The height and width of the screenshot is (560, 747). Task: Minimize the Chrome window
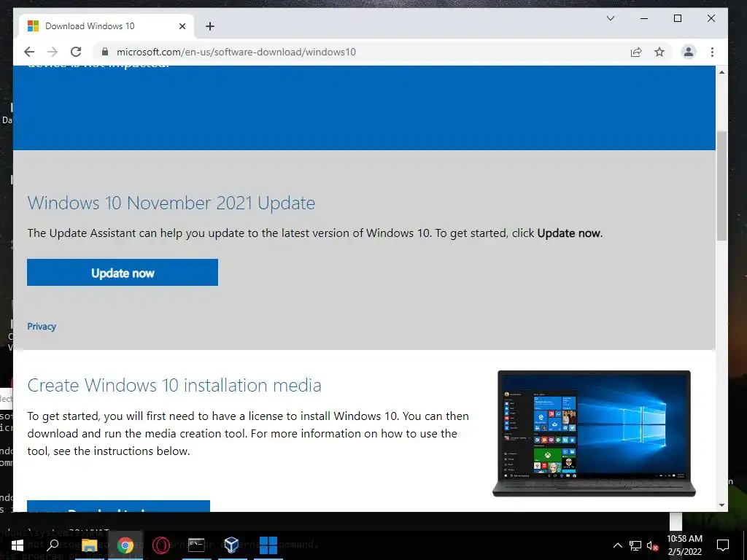coord(644,18)
